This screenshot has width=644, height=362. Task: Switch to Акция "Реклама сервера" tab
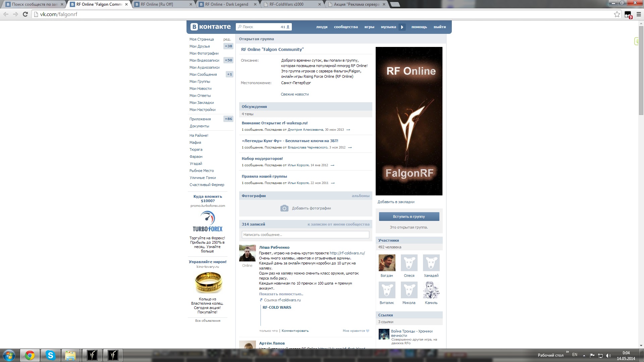point(356,4)
